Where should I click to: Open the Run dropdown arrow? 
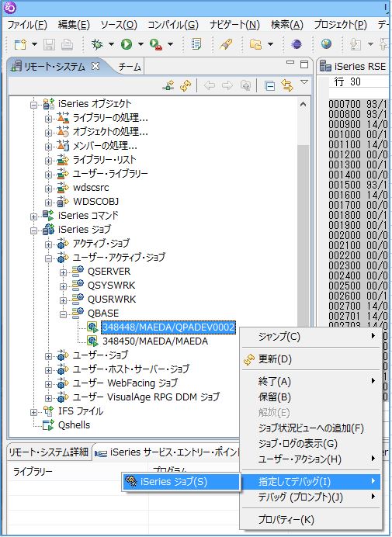coord(140,44)
